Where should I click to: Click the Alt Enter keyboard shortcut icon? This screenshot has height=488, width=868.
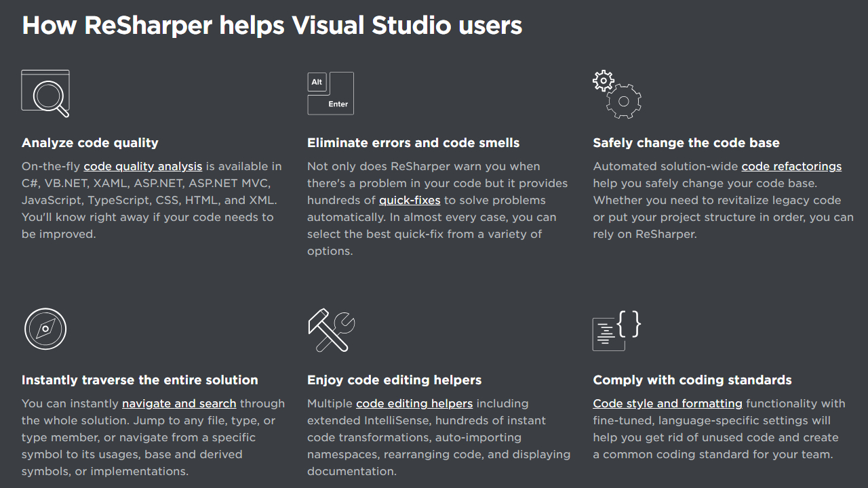331,94
